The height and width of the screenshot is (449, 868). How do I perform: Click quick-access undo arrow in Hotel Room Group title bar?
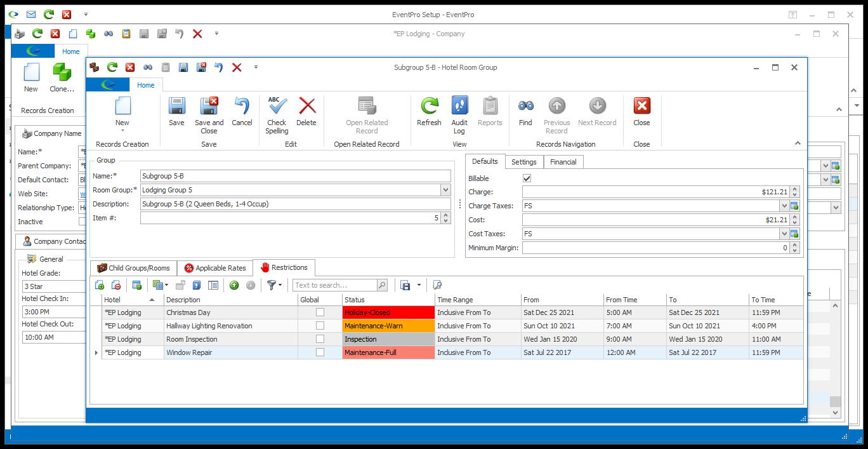219,67
